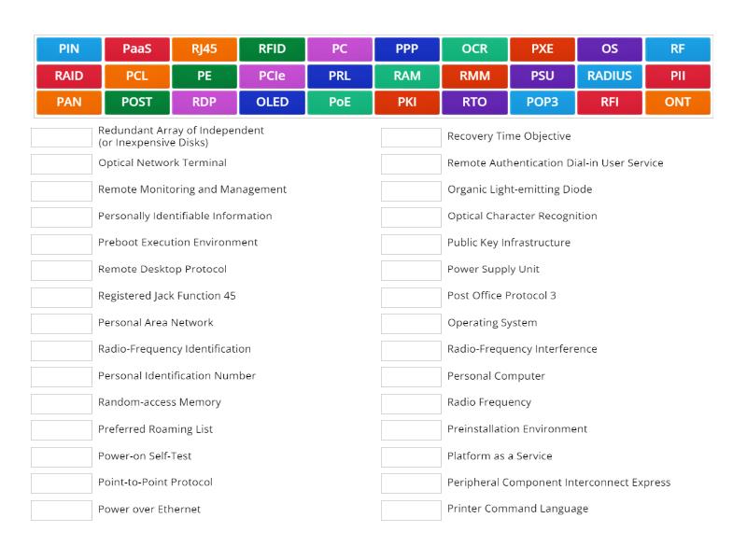747x560 pixels.
Task: Click the OLED tile
Action: point(272,103)
